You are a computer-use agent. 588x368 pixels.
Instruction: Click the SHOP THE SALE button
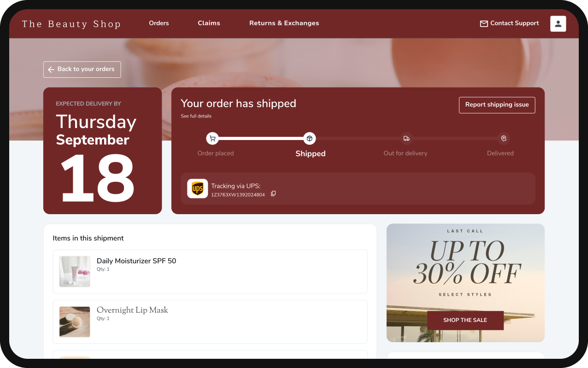tap(465, 320)
